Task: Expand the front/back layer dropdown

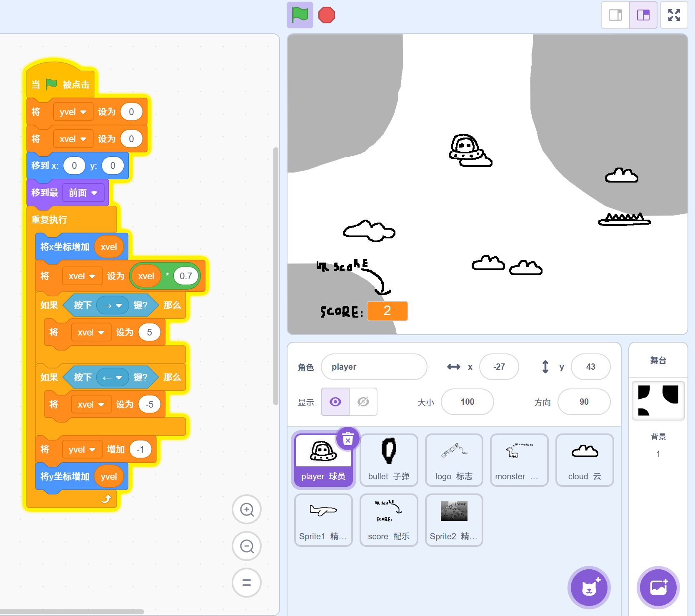Action: [x=83, y=193]
